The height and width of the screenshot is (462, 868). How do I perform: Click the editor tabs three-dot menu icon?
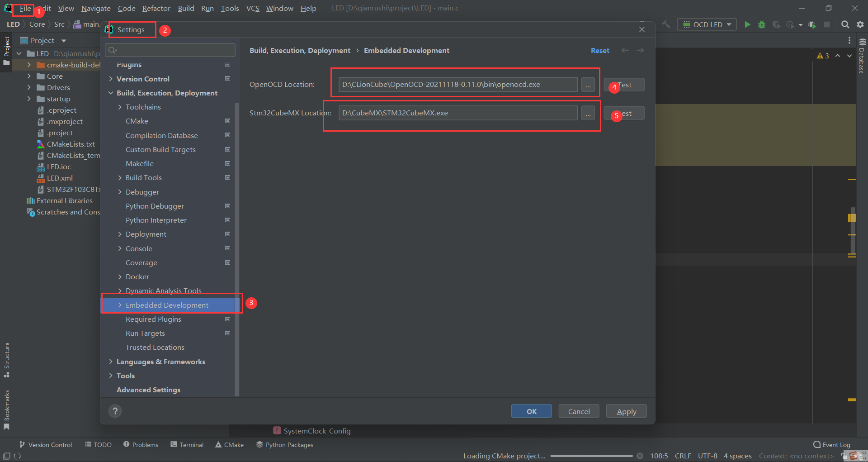[x=849, y=40]
